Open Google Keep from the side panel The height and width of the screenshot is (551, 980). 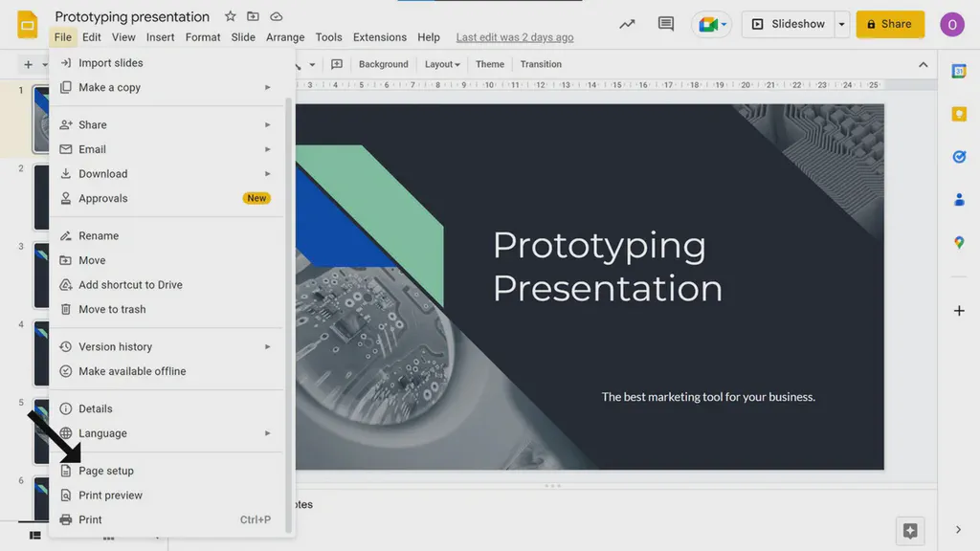pos(959,114)
